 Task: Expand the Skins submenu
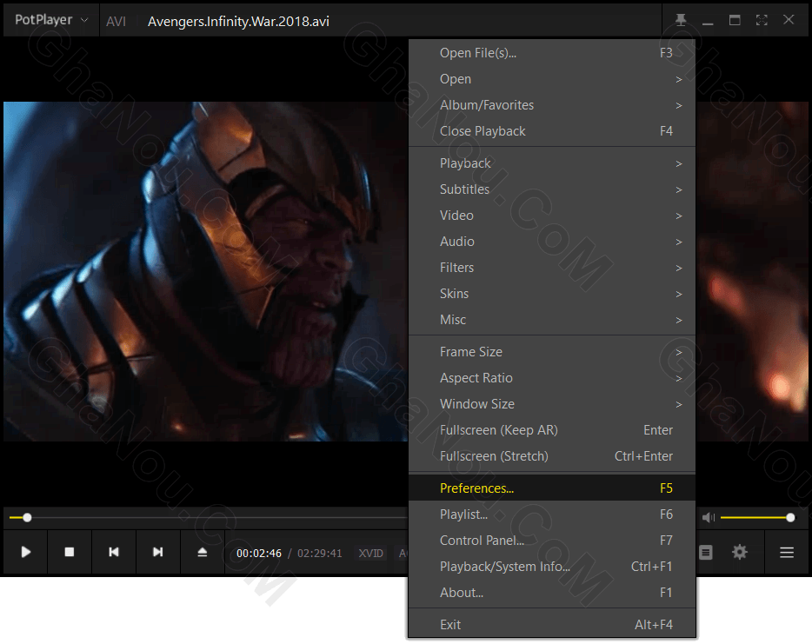(x=552, y=294)
